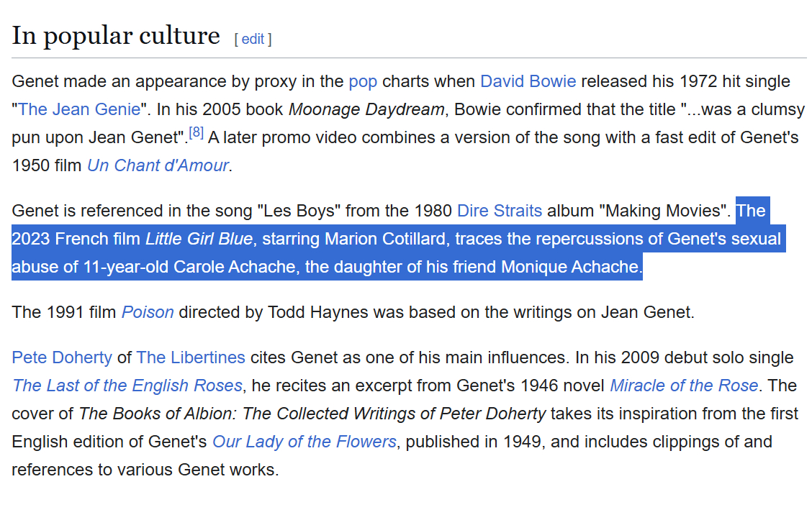Open the pop link
812x515 pixels.
[x=363, y=81]
